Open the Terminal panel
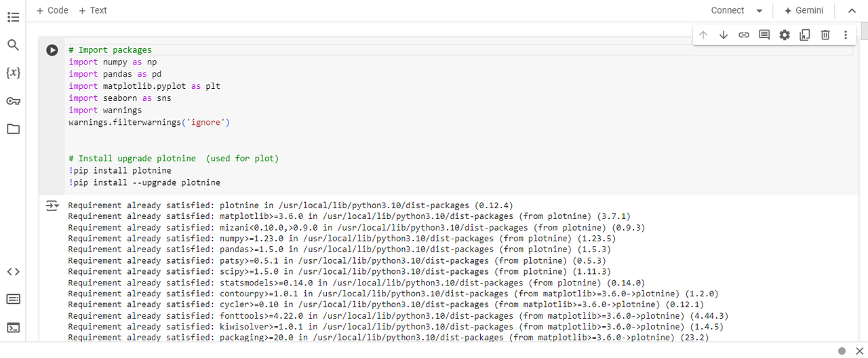Image resolution: width=868 pixels, height=358 pixels. 13,327
